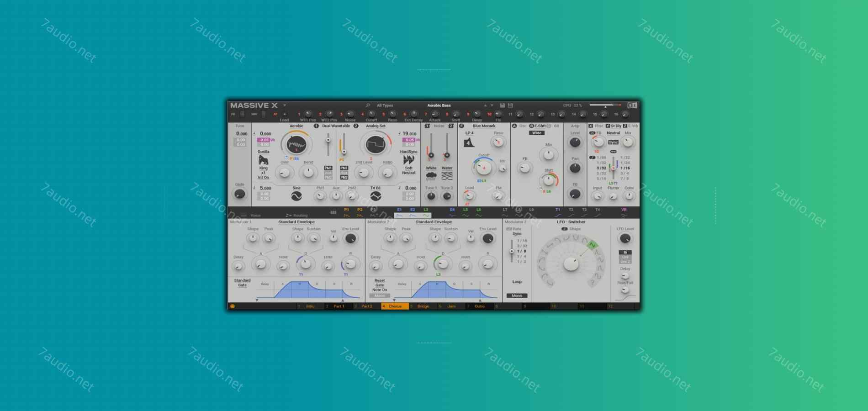Select the L3 LFO modulation tab

[x=426, y=212]
